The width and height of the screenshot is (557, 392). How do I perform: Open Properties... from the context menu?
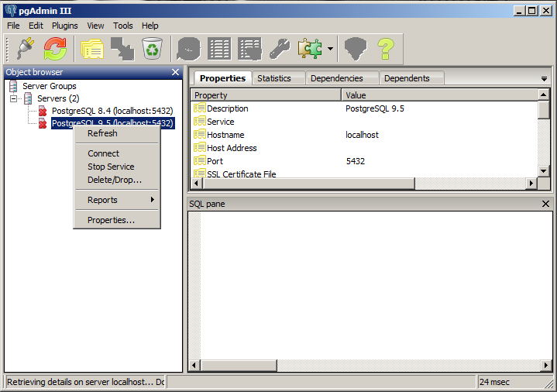point(117,220)
